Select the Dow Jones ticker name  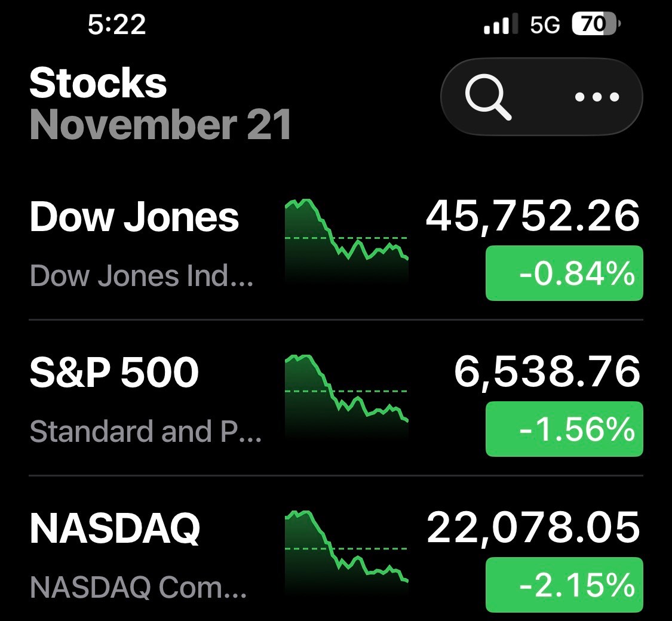pos(134,217)
